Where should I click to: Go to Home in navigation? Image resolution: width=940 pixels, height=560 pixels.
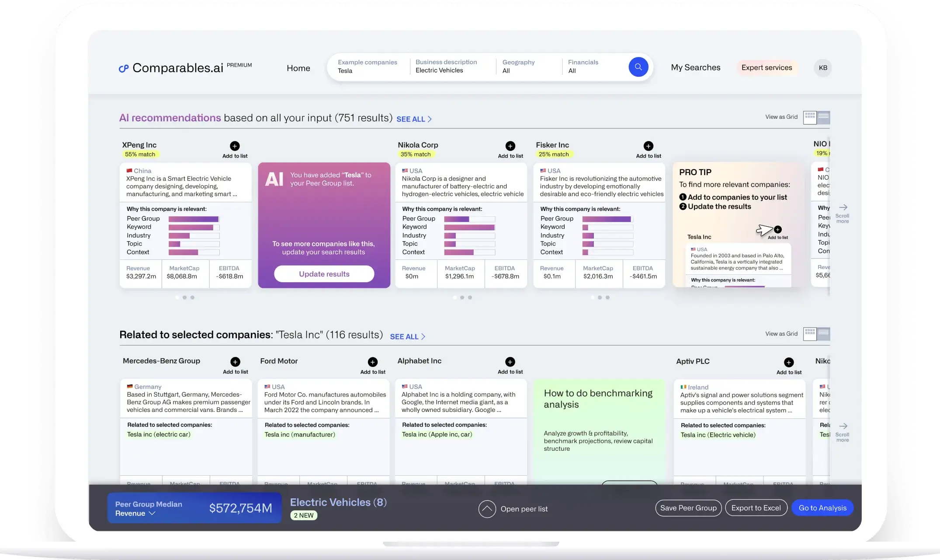coord(298,68)
